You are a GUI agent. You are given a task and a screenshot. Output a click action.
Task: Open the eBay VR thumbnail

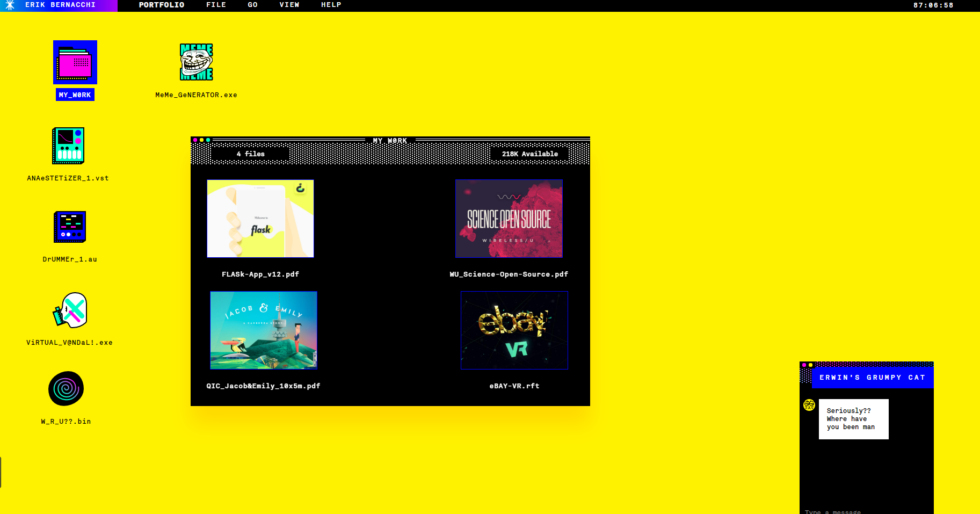pyautogui.click(x=514, y=330)
